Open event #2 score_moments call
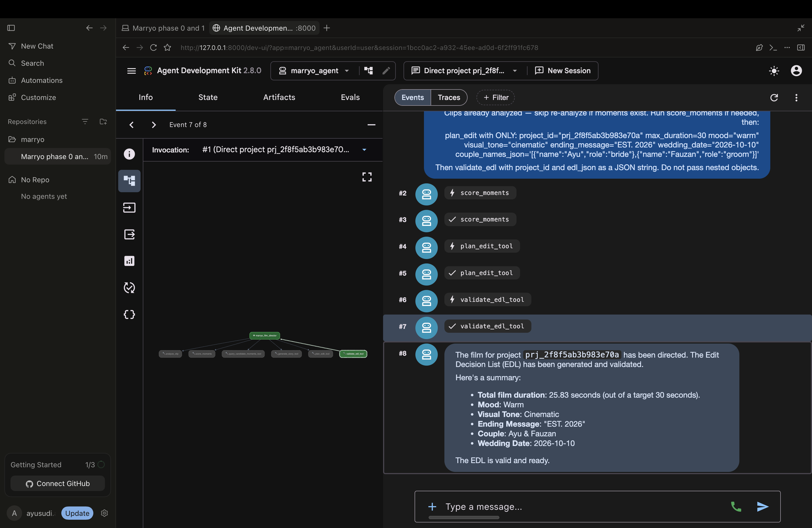The image size is (812, 528). tap(480, 193)
